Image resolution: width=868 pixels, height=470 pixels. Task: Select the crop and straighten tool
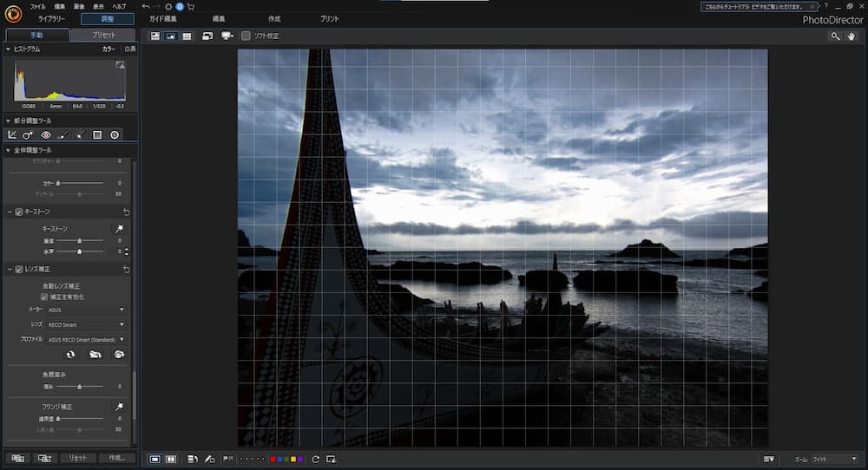(12, 135)
